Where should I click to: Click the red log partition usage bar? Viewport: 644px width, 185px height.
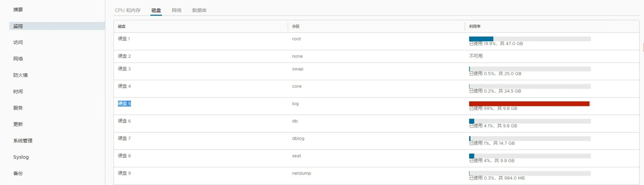(529, 104)
